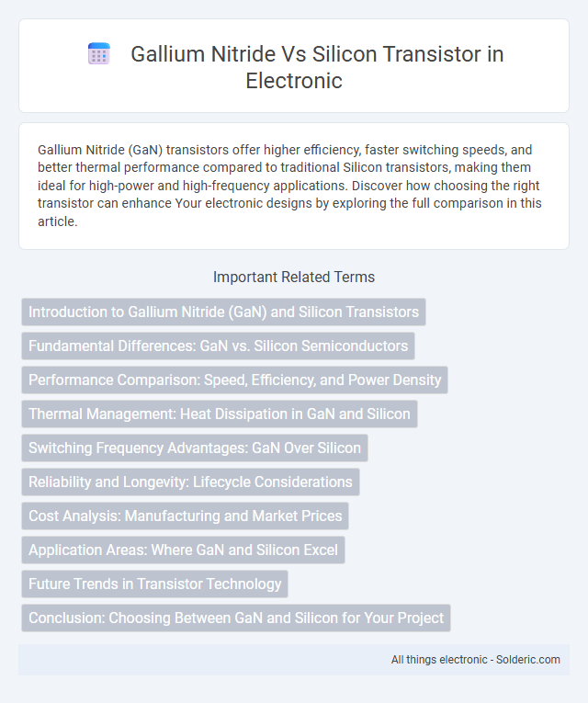Visit Reliability and Longevity: Lifecycle Considerations
The image size is (588, 703).
click(190, 482)
